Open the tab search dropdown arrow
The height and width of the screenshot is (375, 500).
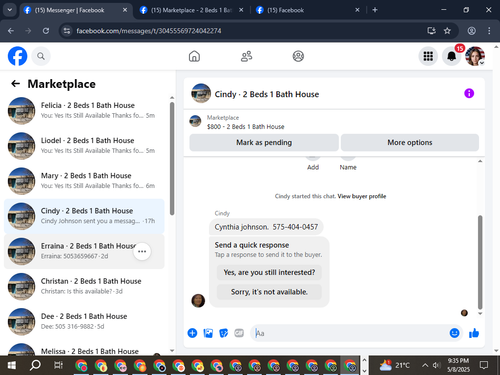(10, 10)
